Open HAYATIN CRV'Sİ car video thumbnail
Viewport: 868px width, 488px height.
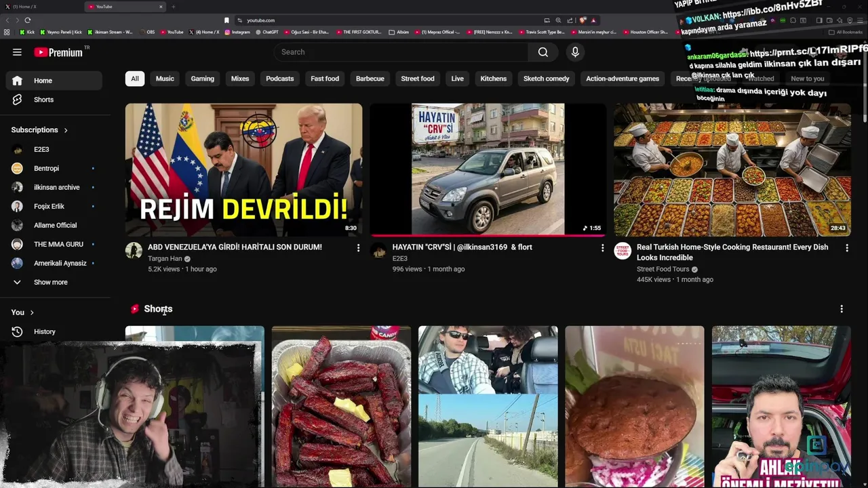[488, 169]
